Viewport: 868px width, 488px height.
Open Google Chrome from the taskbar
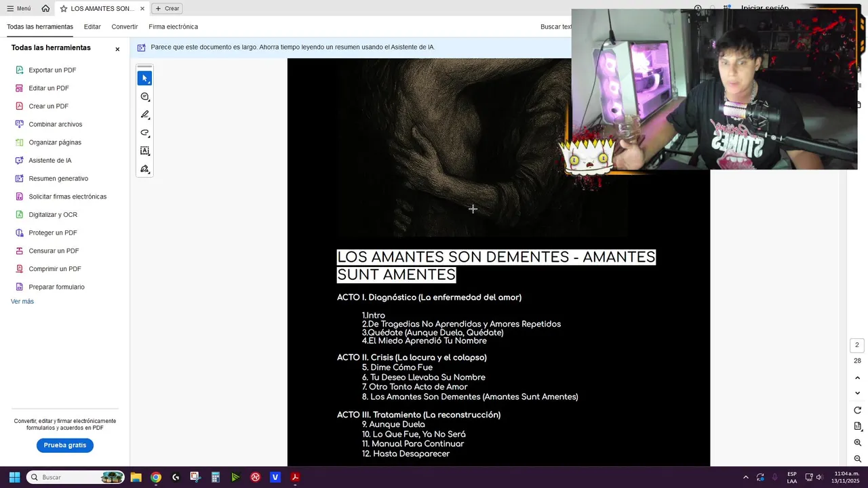pos(156,477)
